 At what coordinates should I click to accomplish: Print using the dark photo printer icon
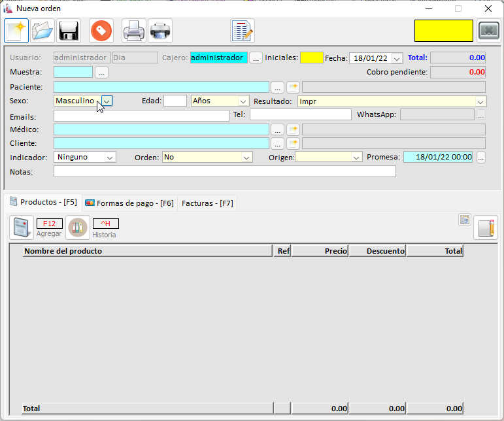click(x=160, y=31)
